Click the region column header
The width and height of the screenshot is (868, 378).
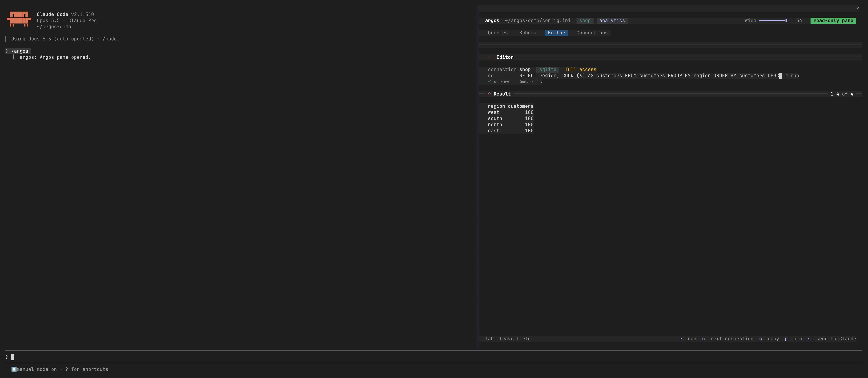coord(496,106)
